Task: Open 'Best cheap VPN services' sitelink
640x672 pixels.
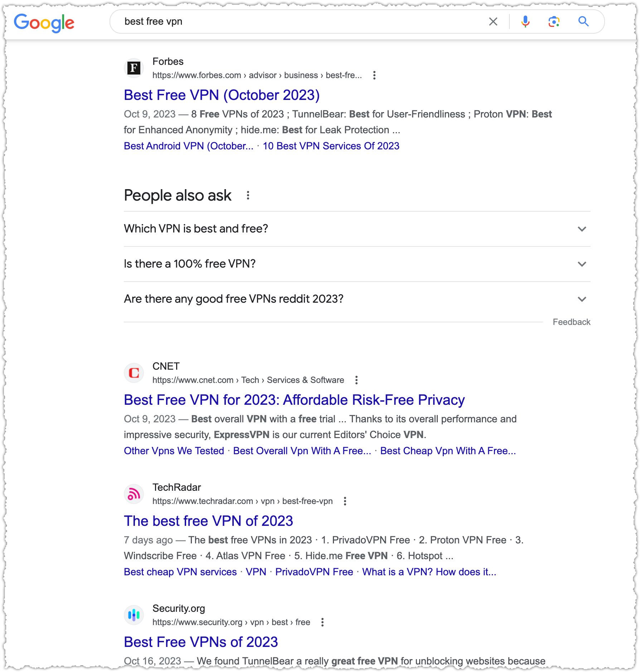Action: tap(180, 572)
